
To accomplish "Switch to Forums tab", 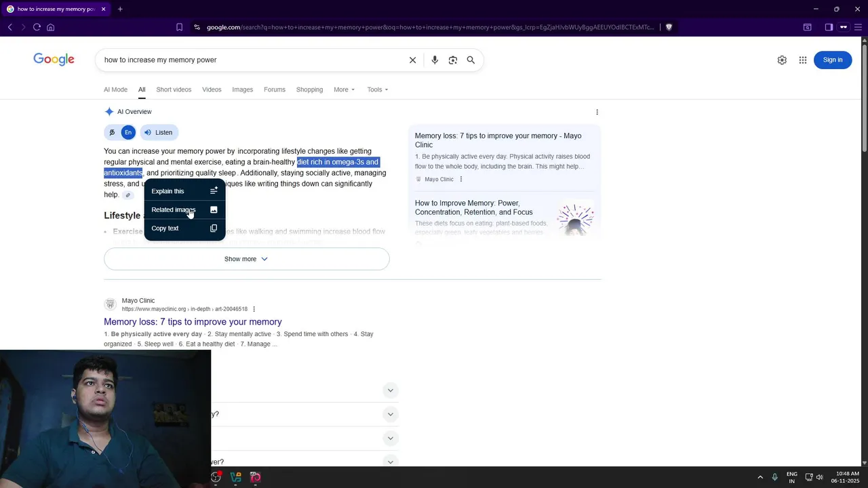I will (x=275, y=89).
